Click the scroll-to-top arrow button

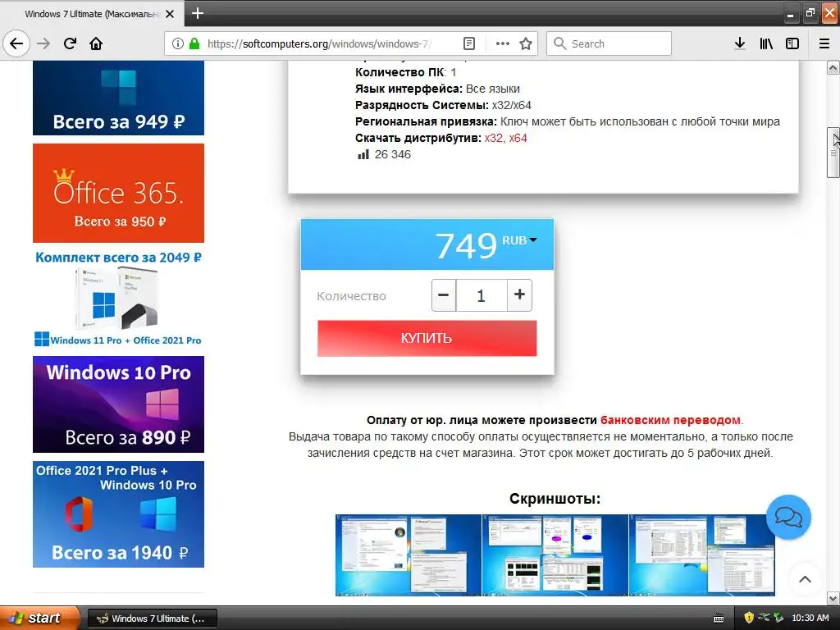(x=805, y=579)
